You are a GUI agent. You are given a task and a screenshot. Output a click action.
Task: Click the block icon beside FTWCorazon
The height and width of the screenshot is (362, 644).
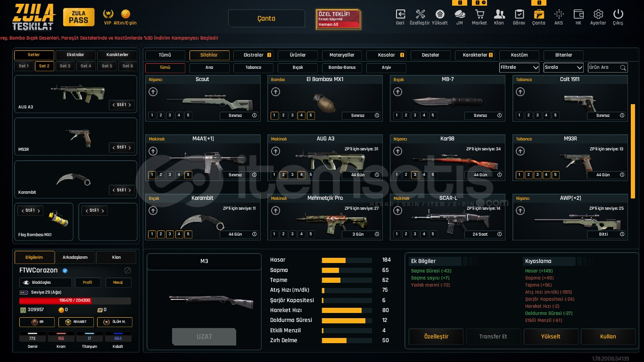(x=127, y=271)
